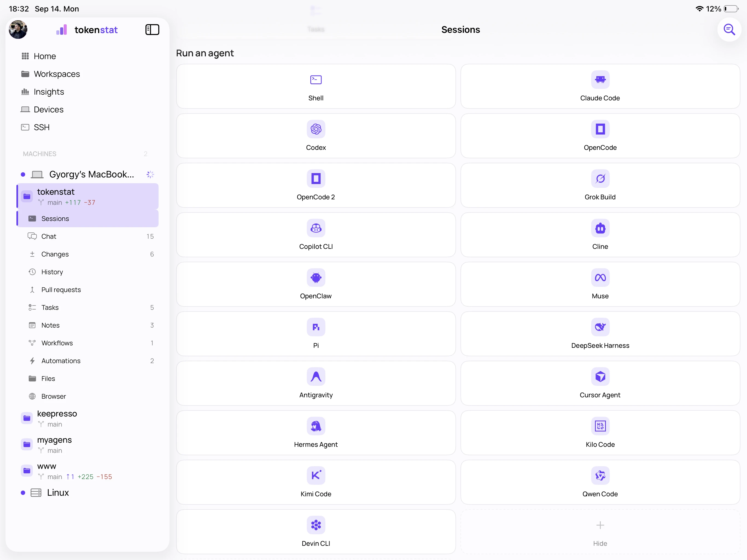Screen dimensions: 747x560
Task: Start Hermes Agent
Action: pyautogui.click(x=316, y=433)
